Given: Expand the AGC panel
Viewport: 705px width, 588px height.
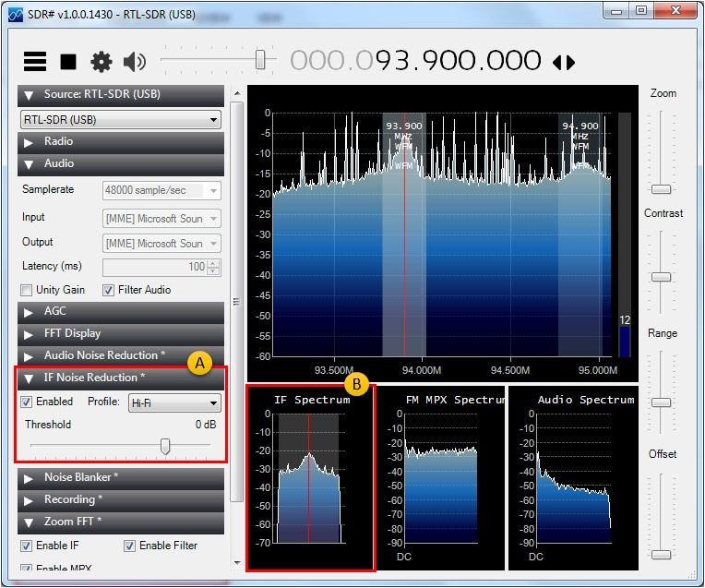Looking at the screenshot, I should [x=121, y=312].
